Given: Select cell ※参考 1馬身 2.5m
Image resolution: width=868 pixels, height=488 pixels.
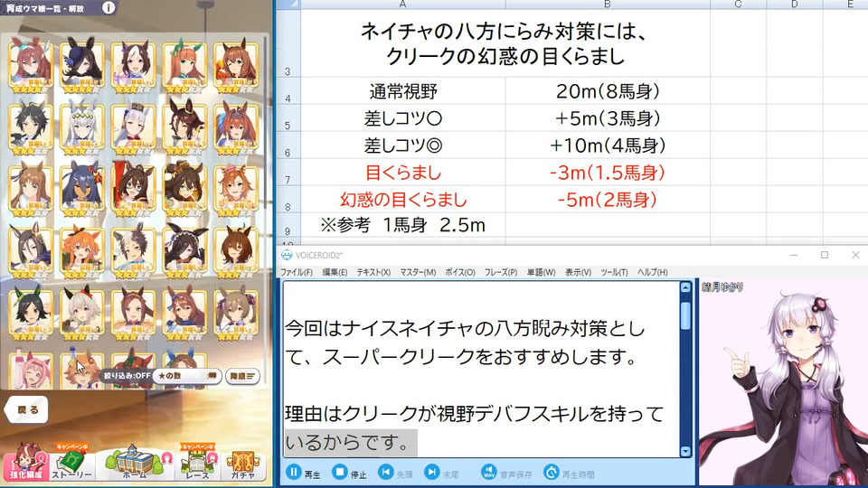Looking at the screenshot, I should (x=403, y=226).
